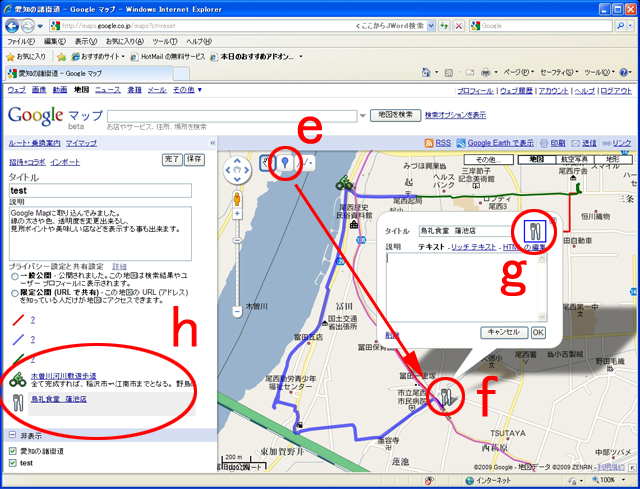Select the 限定公開 radio button
The height and width of the screenshot is (489, 640).
15,293
